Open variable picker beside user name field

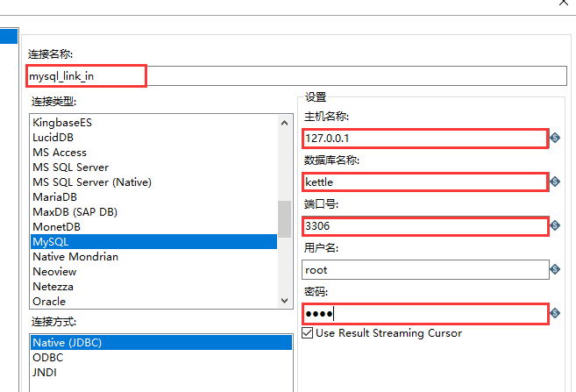[x=555, y=269]
